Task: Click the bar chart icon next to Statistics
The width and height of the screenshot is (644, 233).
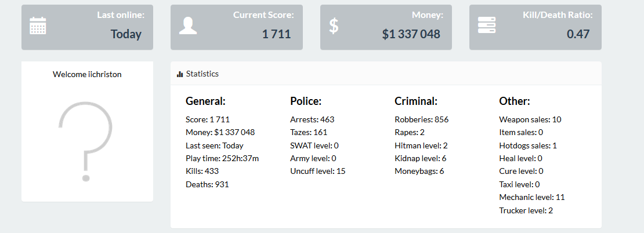Action: (179, 74)
